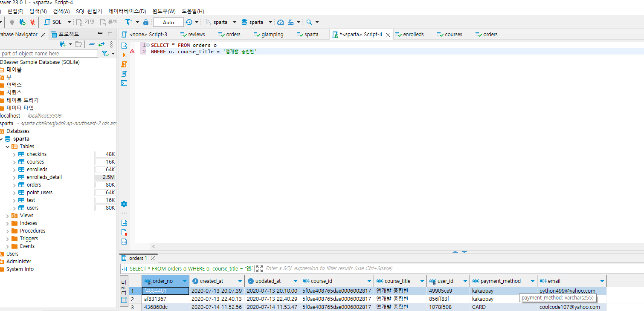Switch to the courses tab

pyautogui.click(x=449, y=35)
